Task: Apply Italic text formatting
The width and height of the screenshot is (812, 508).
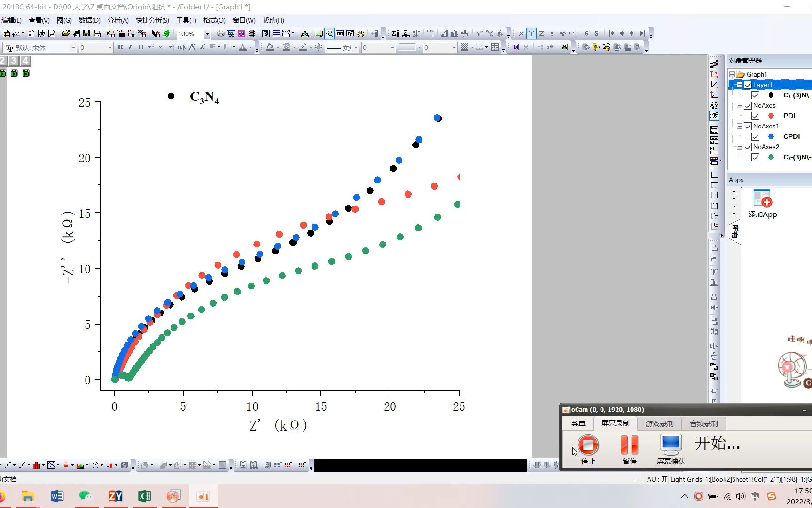Action: point(130,48)
